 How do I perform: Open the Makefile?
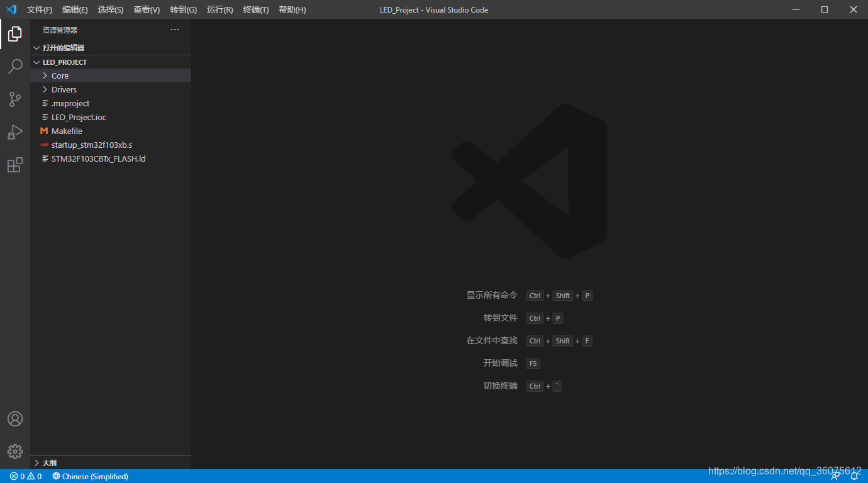111,131
